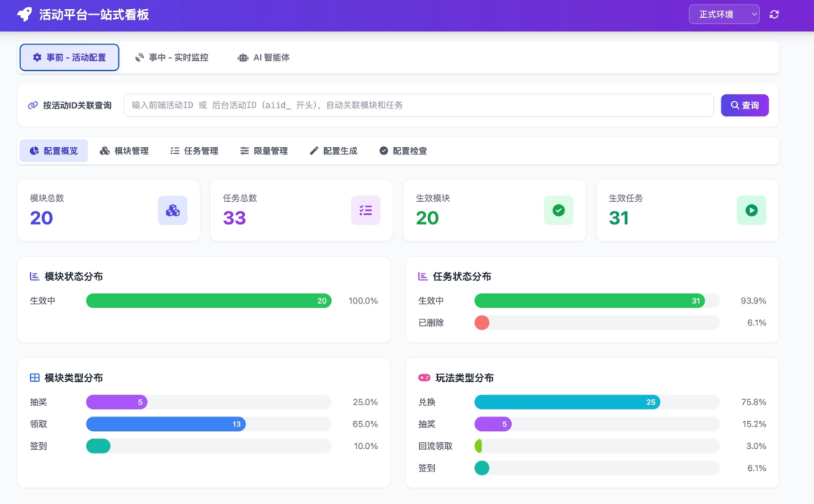
Task: Click the teal 签到 bar in 玩法类型分布
Action: 482,468
